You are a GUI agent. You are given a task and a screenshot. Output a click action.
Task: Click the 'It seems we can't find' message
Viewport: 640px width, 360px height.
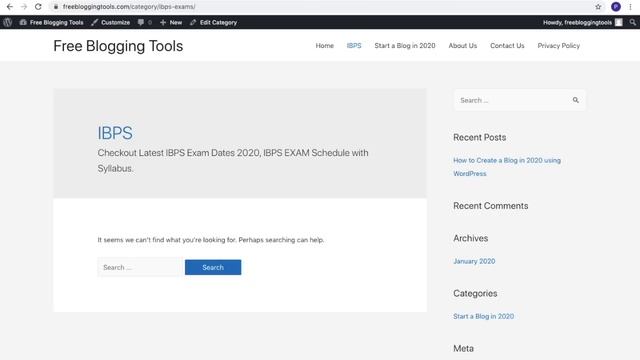[x=211, y=240]
